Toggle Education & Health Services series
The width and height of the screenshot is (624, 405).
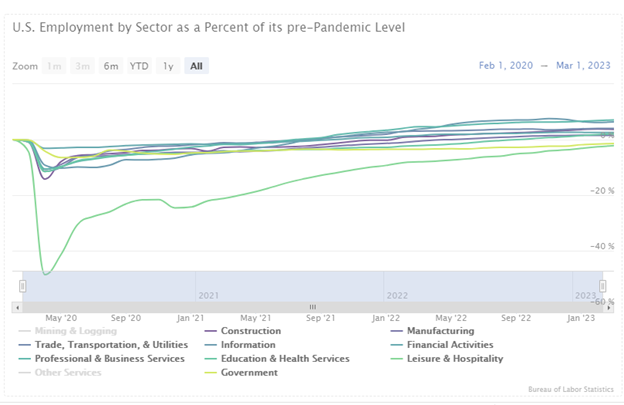284,359
